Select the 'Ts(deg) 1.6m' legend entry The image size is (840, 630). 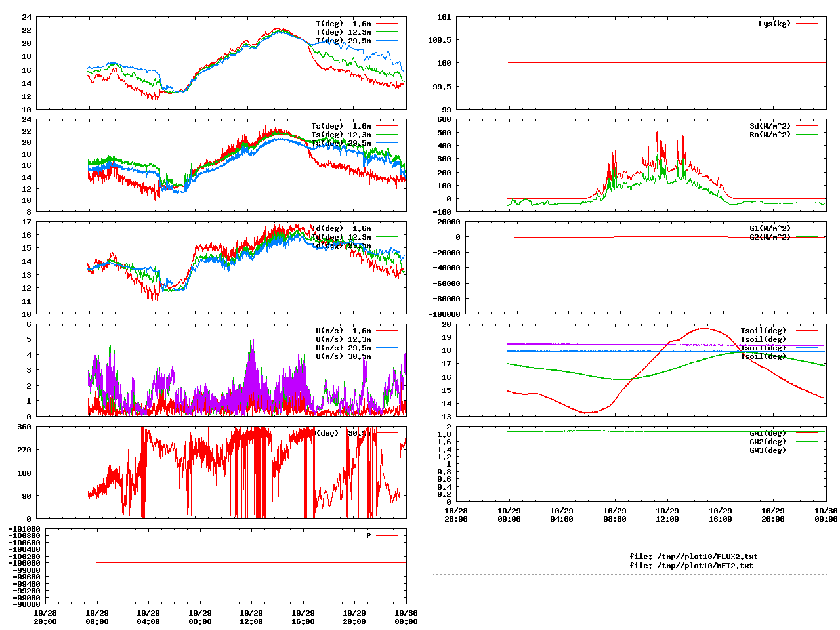pos(341,126)
